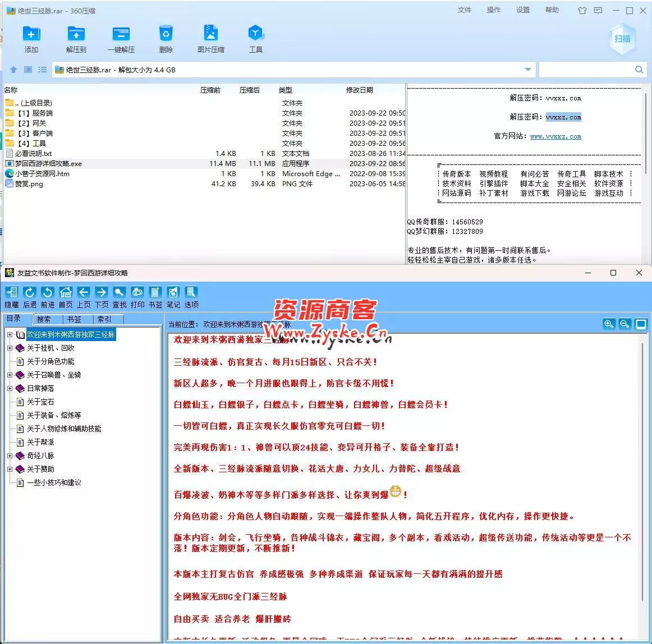Click the 添加 (Add) archive icon

(31, 35)
